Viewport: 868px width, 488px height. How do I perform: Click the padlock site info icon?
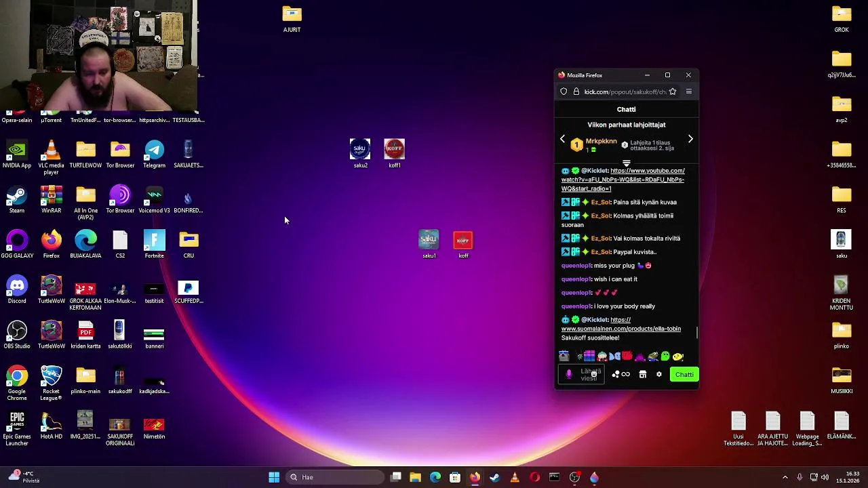click(x=576, y=91)
